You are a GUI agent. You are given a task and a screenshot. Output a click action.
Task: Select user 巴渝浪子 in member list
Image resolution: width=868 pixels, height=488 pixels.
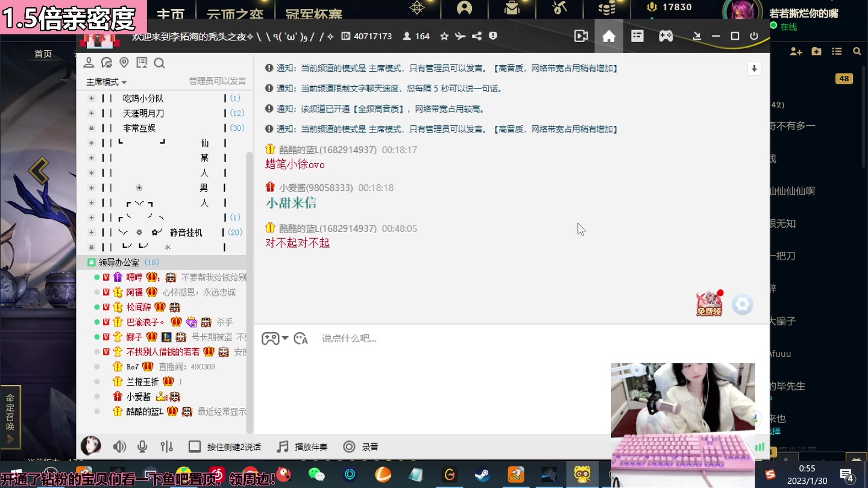pos(145,322)
